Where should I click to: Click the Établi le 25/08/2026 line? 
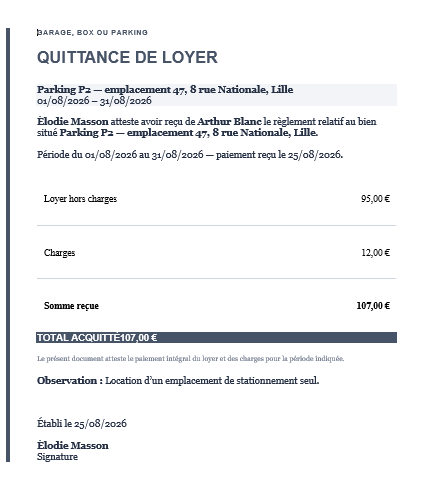click(82, 423)
